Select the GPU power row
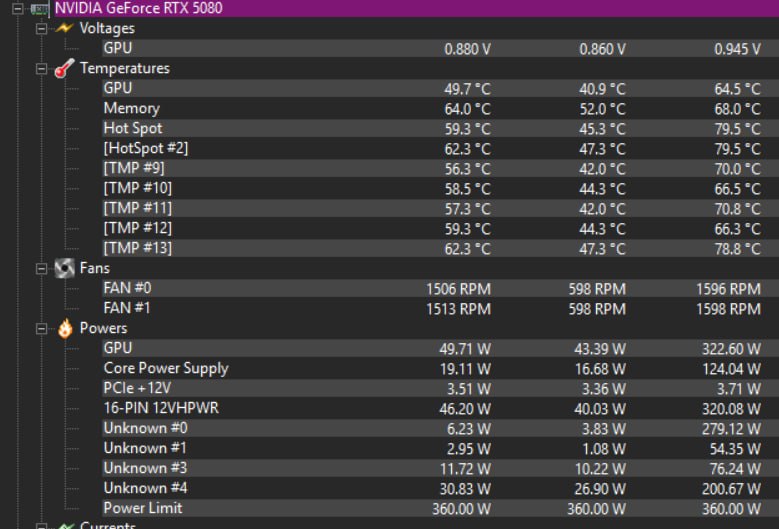Image resolution: width=779 pixels, height=529 pixels. point(440,348)
